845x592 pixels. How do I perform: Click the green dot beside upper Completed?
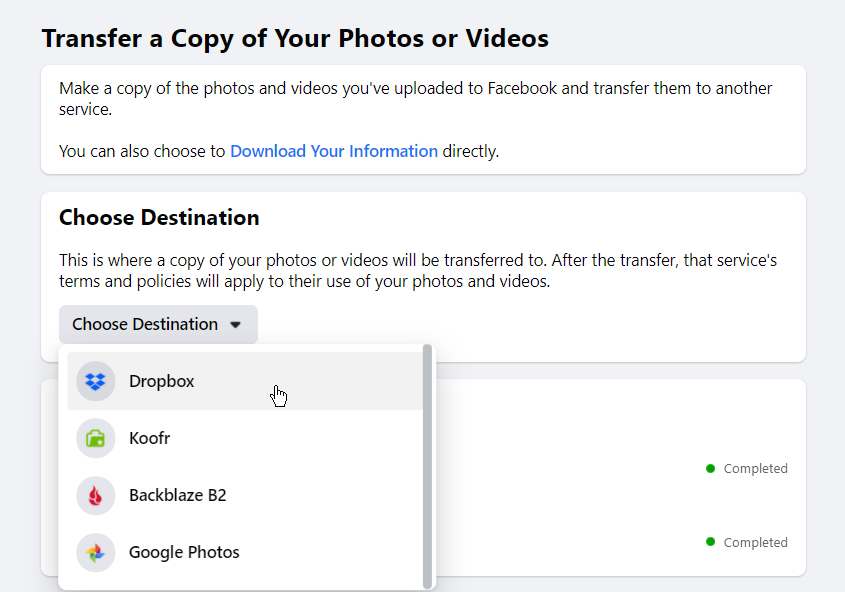(x=710, y=469)
